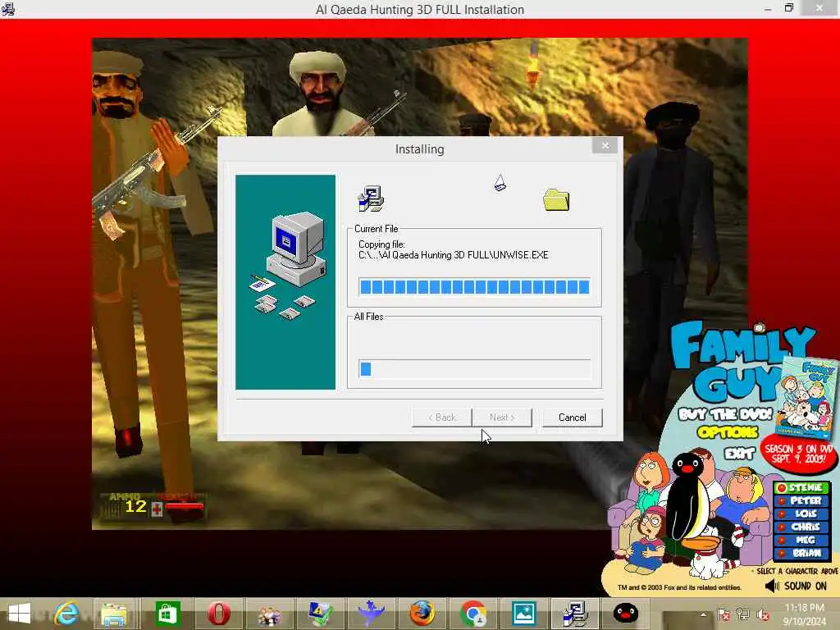Click the Pingu penguin taskbar icon

pyautogui.click(x=625, y=614)
